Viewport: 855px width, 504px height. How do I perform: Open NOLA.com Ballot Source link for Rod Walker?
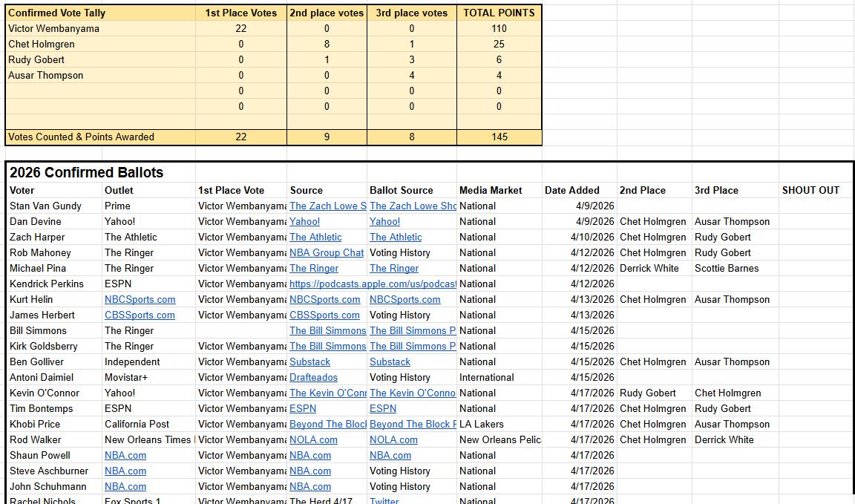393,439
